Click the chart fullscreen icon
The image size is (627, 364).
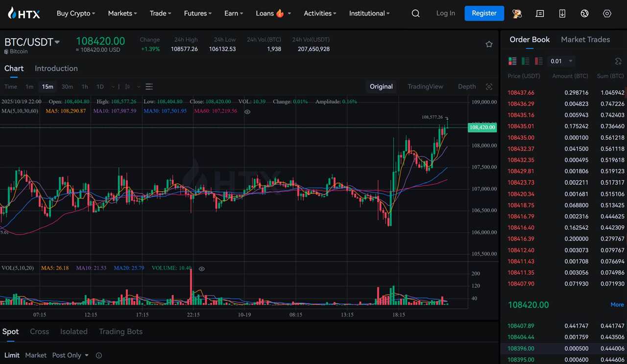pos(489,87)
